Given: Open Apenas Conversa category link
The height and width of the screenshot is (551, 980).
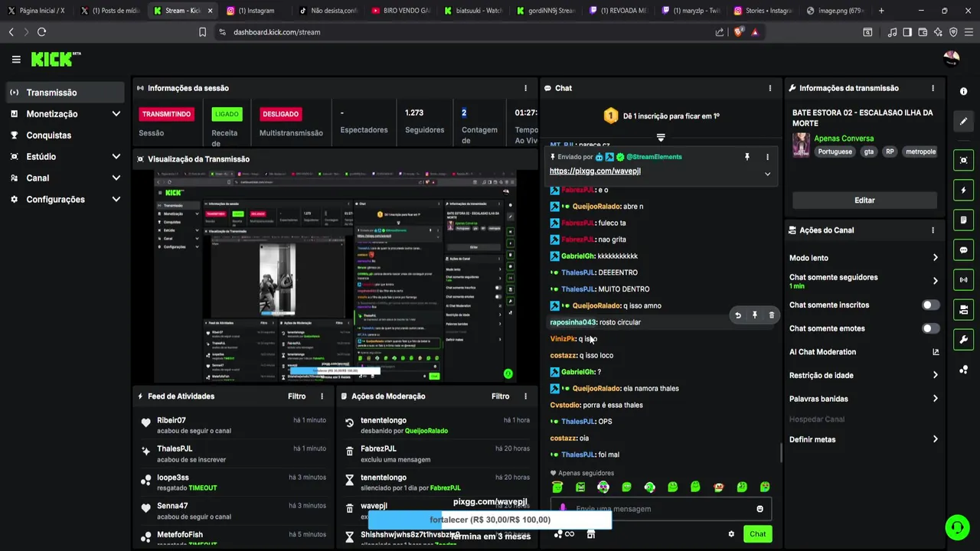Looking at the screenshot, I should coord(844,139).
